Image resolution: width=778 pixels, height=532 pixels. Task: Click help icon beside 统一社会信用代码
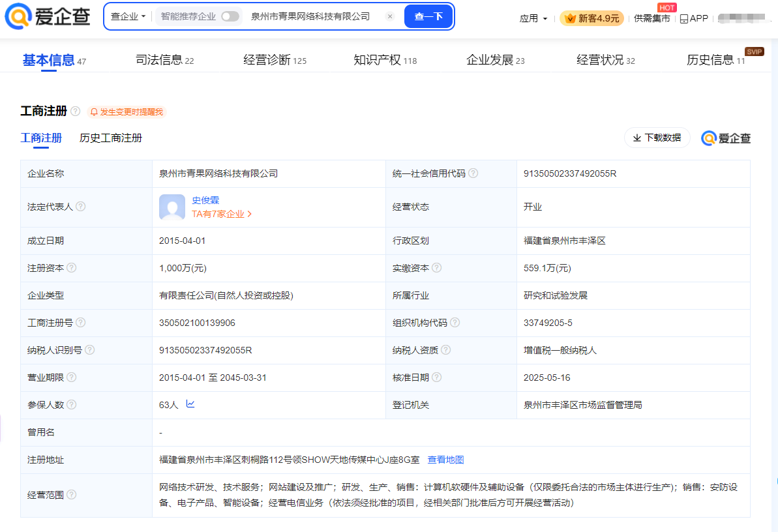[x=473, y=173]
